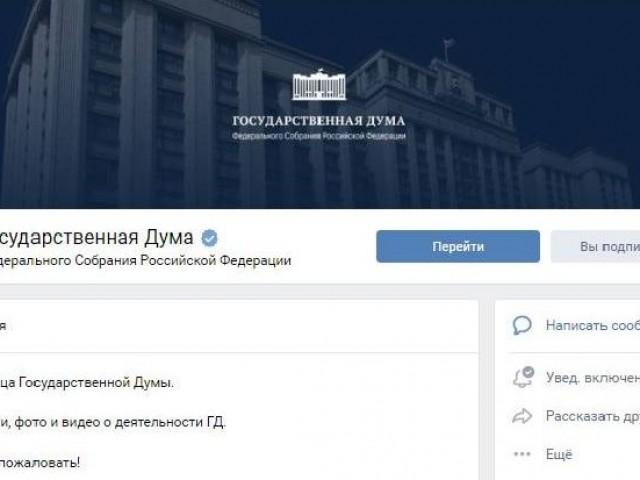Click the Федерального Собрания Российской Федерации subtitle

[x=145, y=260]
